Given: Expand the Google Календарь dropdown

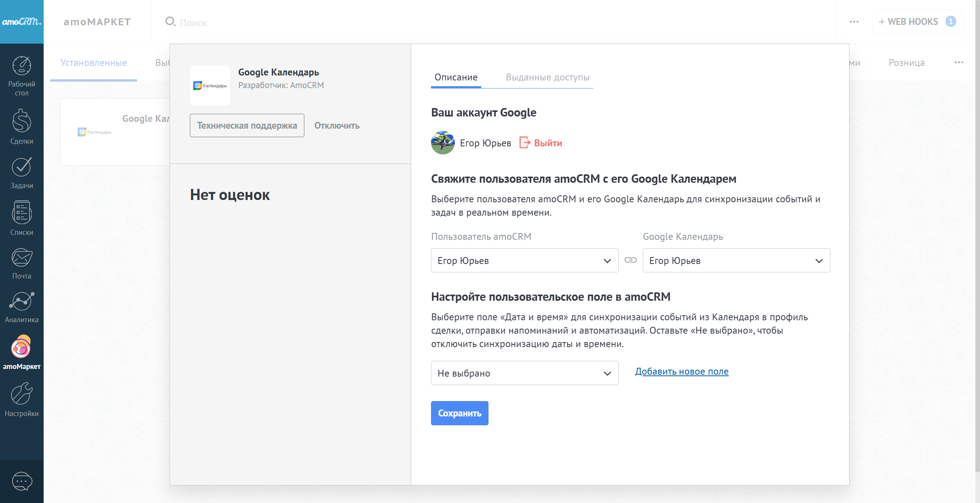Looking at the screenshot, I should point(736,261).
